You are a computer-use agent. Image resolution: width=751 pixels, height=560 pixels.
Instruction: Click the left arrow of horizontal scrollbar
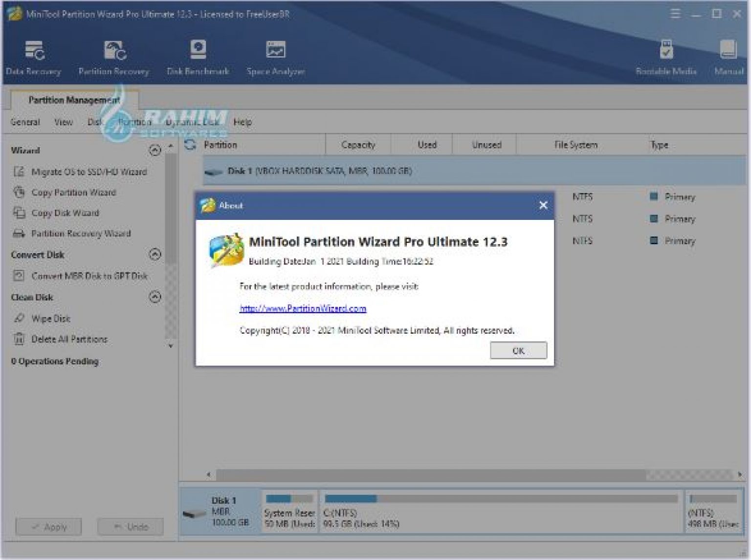(209, 474)
